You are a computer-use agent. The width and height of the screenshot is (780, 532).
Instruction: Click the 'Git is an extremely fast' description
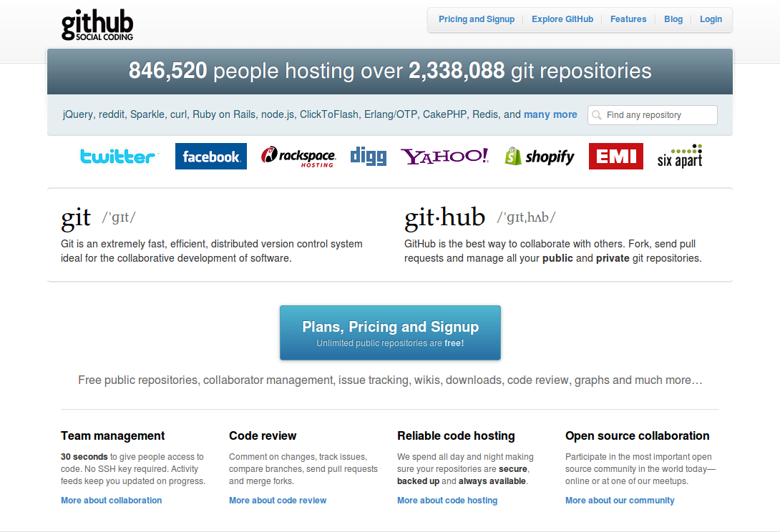[211, 251]
